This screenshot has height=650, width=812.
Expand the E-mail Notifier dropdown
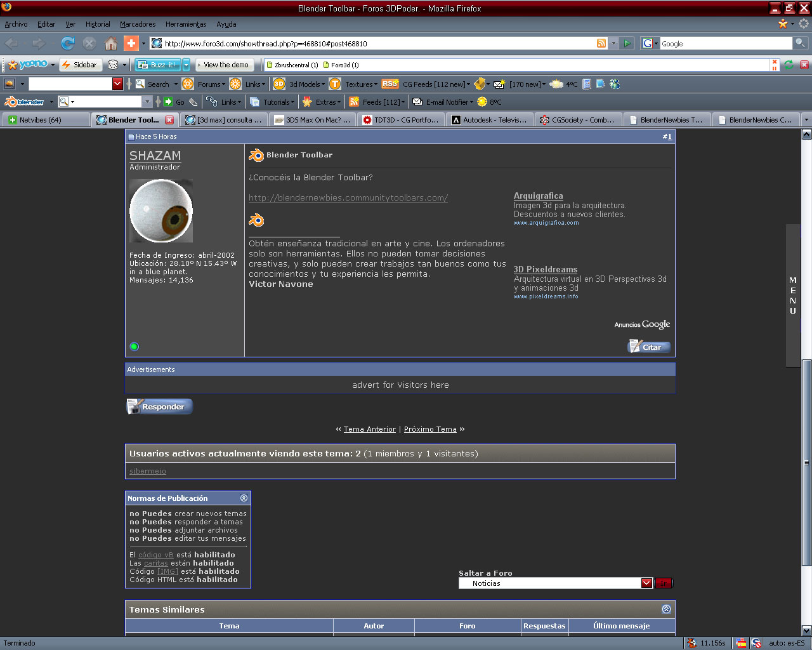pyautogui.click(x=449, y=102)
